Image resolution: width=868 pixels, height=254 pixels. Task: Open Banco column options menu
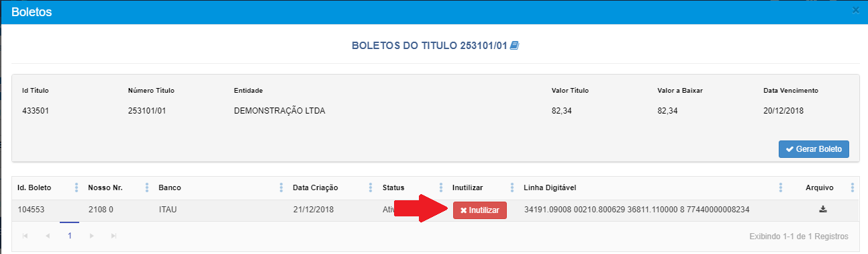tap(281, 187)
